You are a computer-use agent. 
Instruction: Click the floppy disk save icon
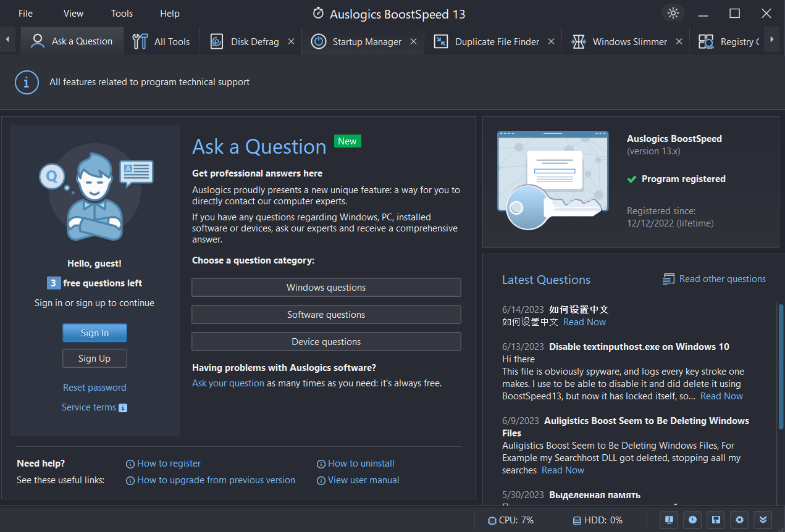click(x=716, y=520)
